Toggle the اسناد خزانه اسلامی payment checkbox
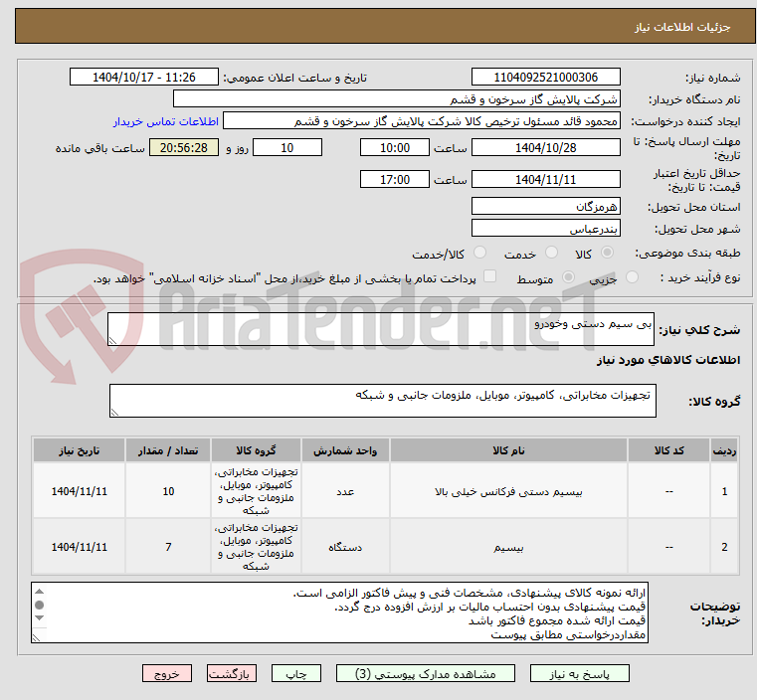Image resolution: width=757 pixels, height=700 pixels. point(490,276)
